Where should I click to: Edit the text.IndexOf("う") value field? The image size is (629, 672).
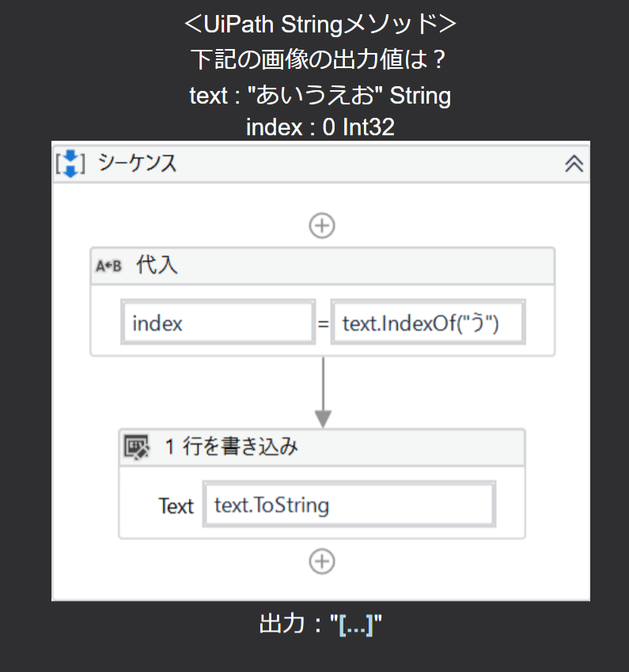tap(427, 323)
